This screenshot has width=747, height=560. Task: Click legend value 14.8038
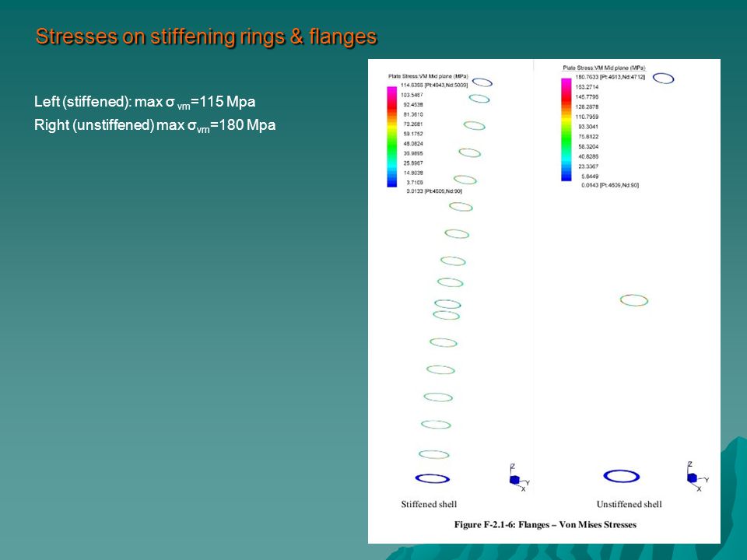coord(413,173)
